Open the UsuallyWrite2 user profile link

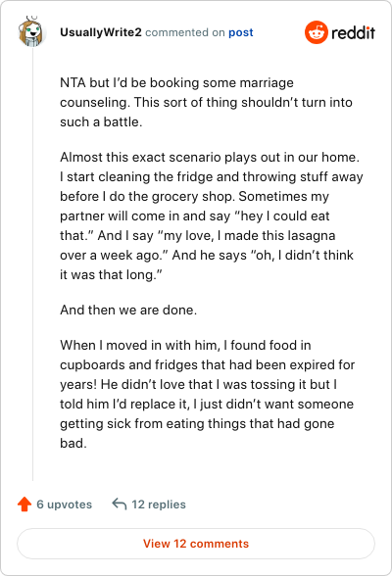point(101,32)
